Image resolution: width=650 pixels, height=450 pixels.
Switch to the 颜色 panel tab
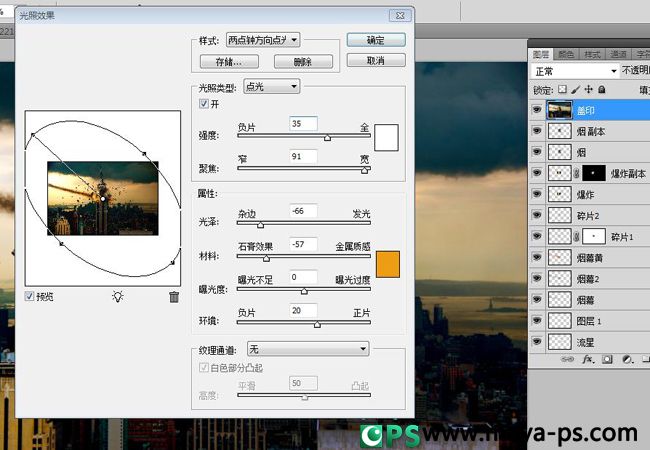[566, 54]
